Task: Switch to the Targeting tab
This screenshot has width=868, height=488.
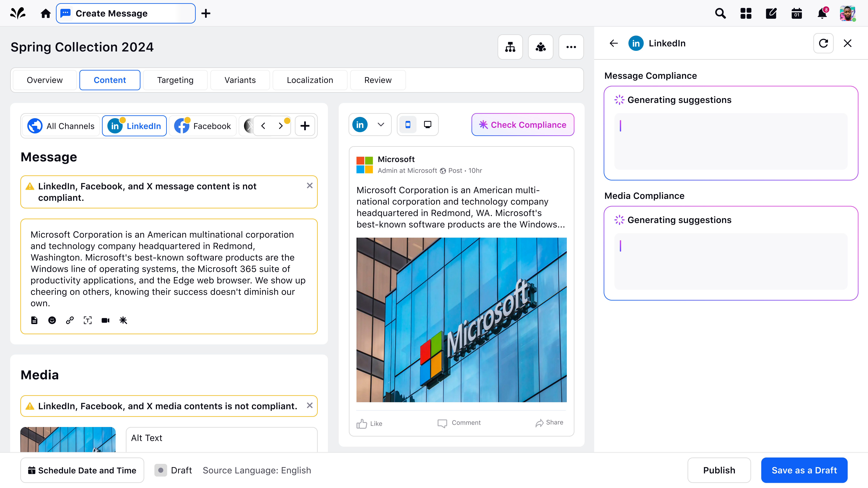Action: coord(175,80)
